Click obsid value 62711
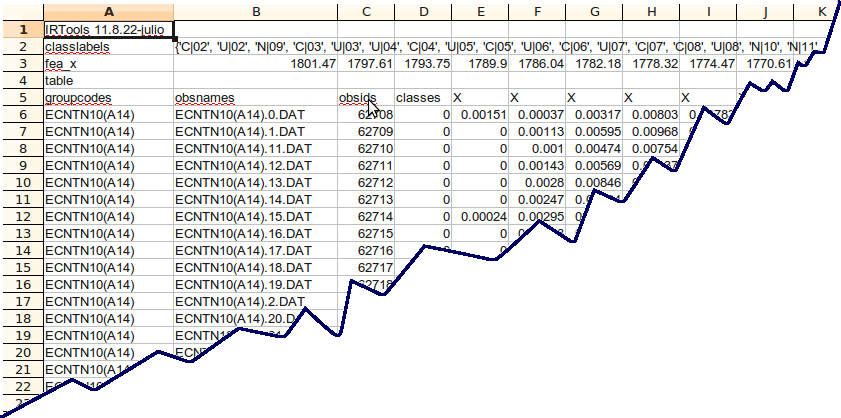The height and width of the screenshot is (418, 841). [x=366, y=166]
